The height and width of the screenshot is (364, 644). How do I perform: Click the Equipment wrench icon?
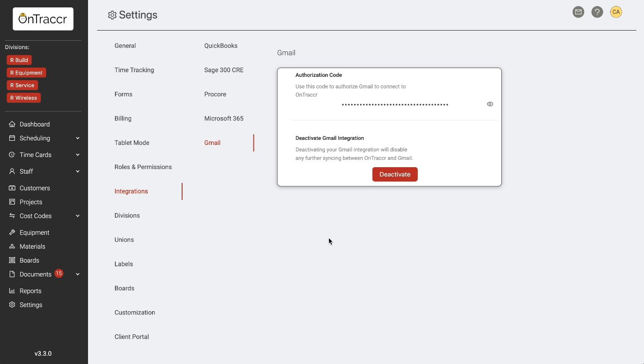pyautogui.click(x=13, y=232)
